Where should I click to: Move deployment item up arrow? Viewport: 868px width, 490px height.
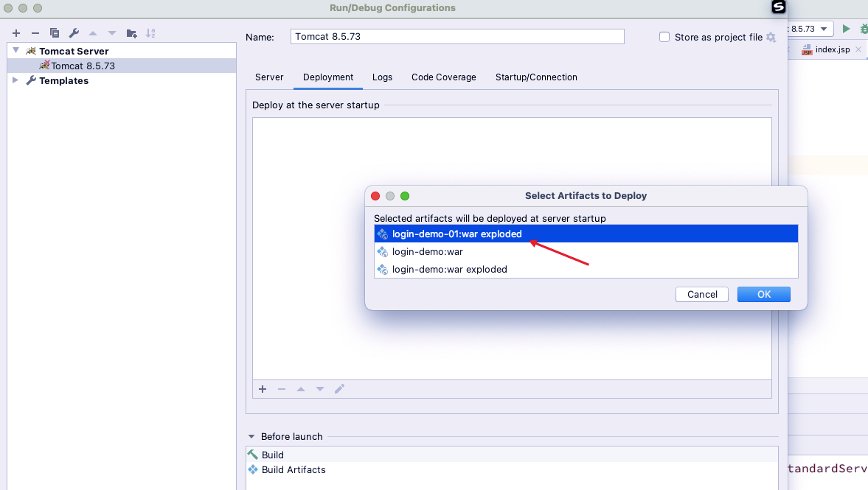(301, 389)
